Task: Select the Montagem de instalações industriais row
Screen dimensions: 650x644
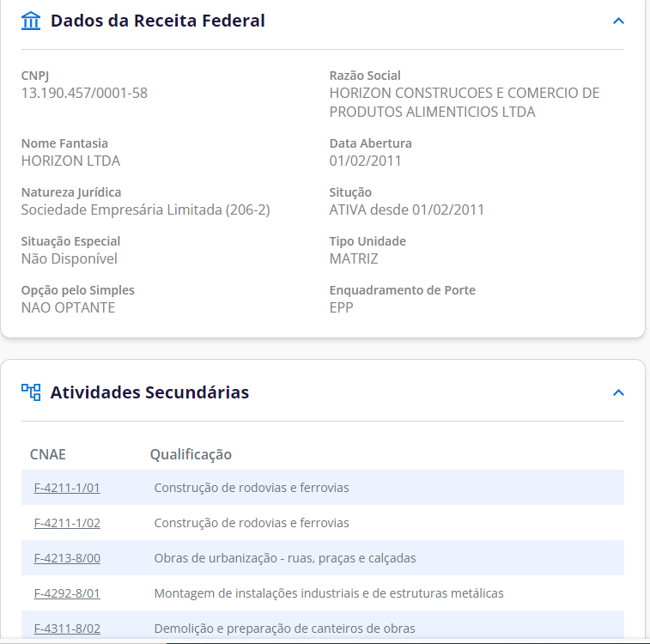Action: (323, 593)
